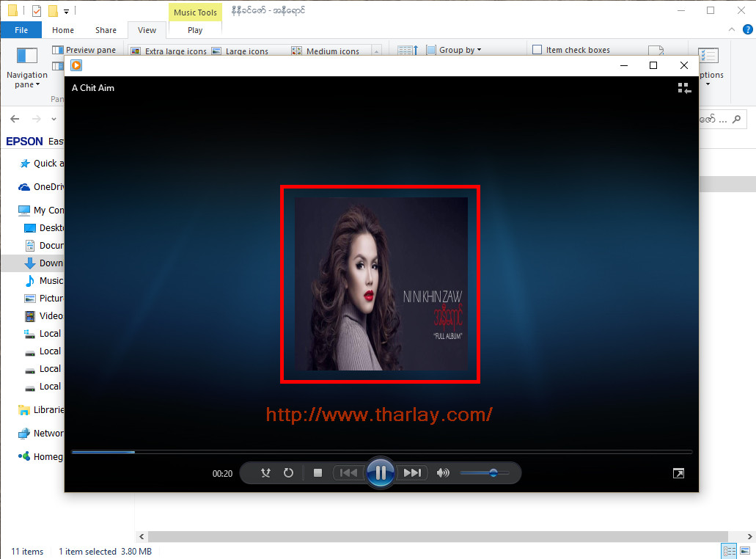The width and height of the screenshot is (756, 559).
Task: Open the Group by dropdown
Action: click(x=454, y=50)
